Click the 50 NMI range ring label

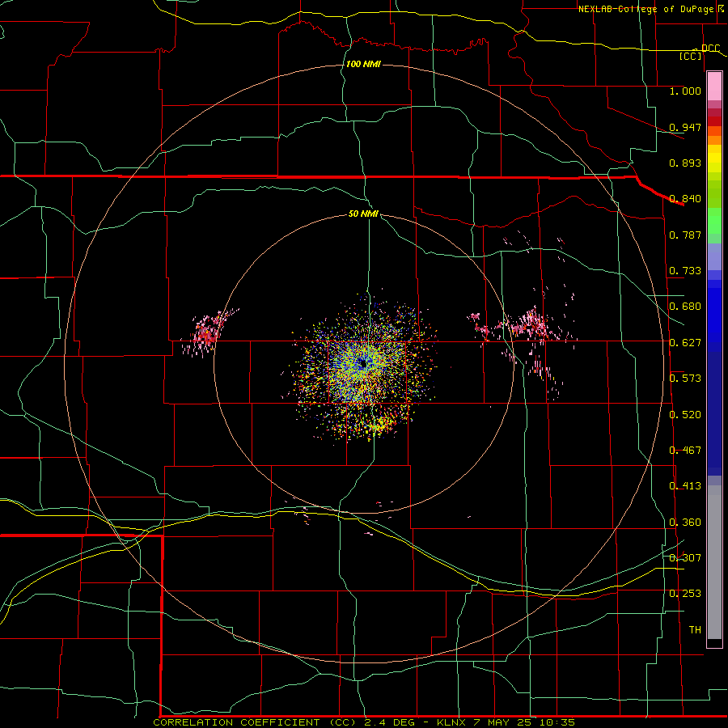tap(363, 214)
